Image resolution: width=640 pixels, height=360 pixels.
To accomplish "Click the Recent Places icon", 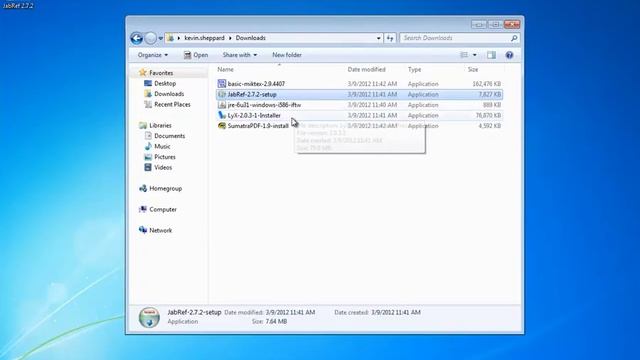I will click(x=148, y=104).
